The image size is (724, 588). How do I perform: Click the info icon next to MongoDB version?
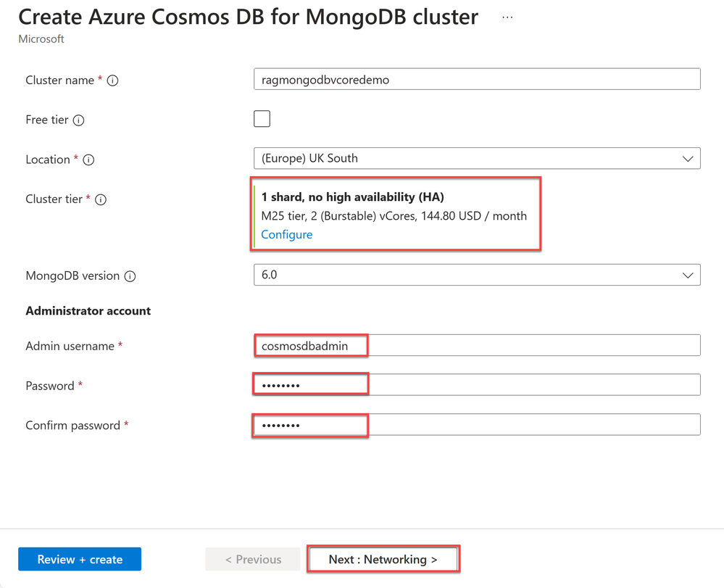(x=130, y=276)
